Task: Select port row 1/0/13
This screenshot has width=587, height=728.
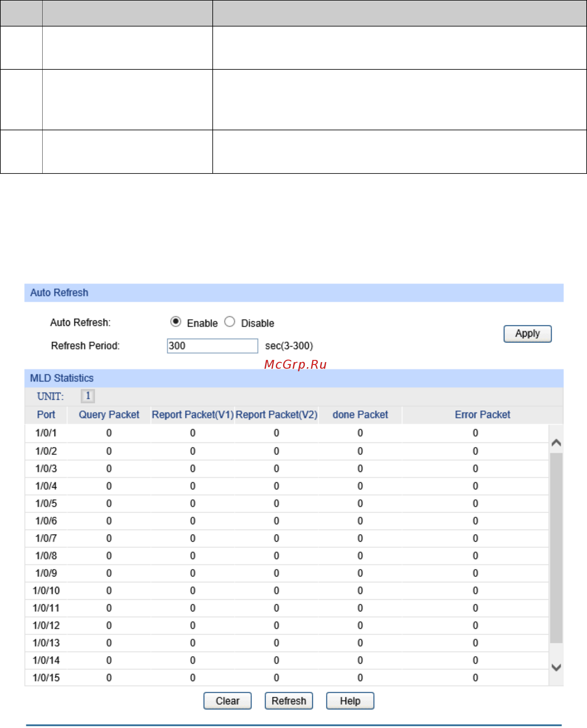Action: (287, 643)
